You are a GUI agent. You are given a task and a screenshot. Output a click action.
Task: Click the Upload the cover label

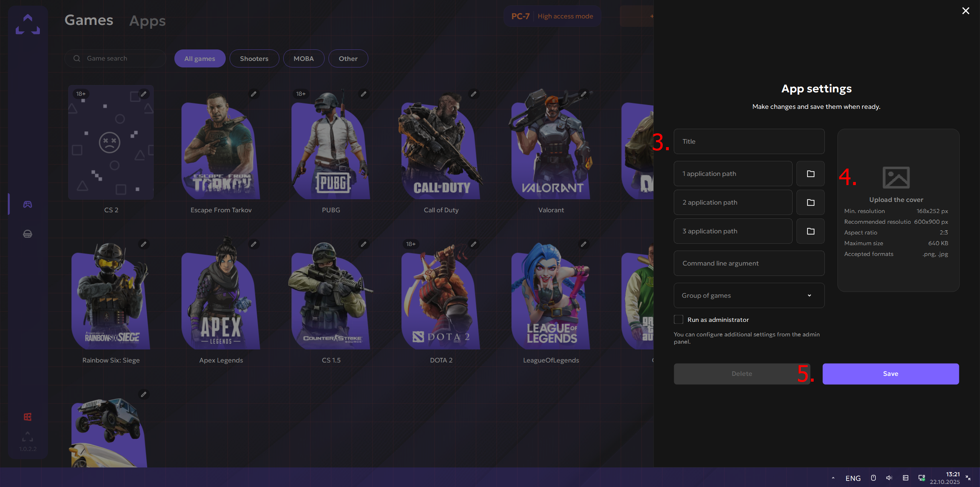[x=896, y=200]
